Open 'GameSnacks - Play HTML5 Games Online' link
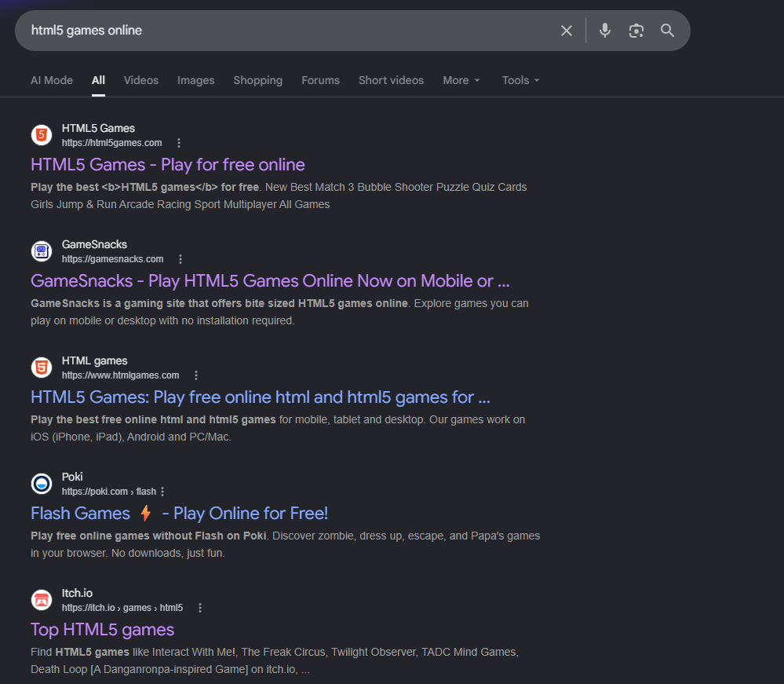The width and height of the screenshot is (784, 684). 270,280
